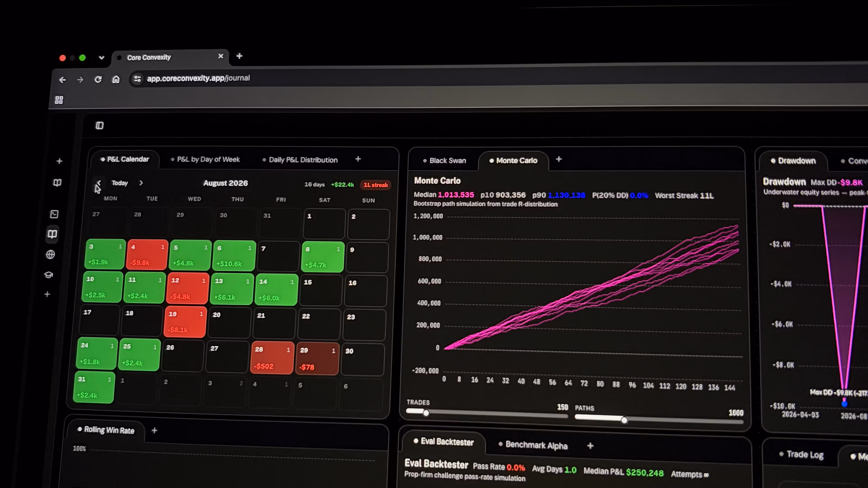Viewport: 868px width, 488px height.
Task: Click the 1L streak badge
Action: point(375,185)
